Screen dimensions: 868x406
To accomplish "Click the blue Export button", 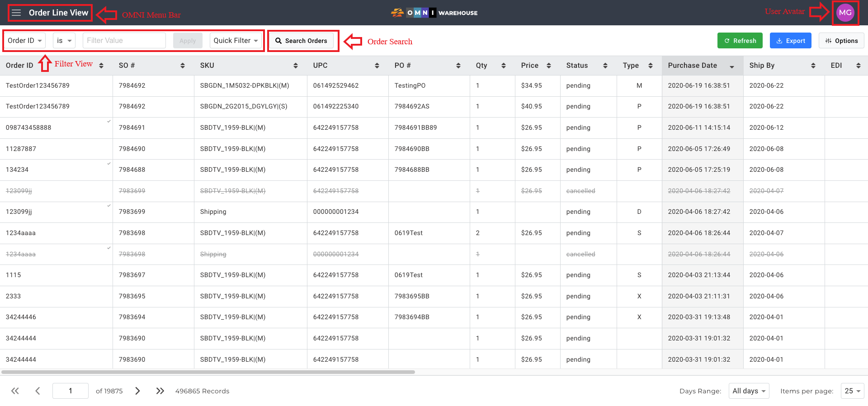I will (x=791, y=41).
